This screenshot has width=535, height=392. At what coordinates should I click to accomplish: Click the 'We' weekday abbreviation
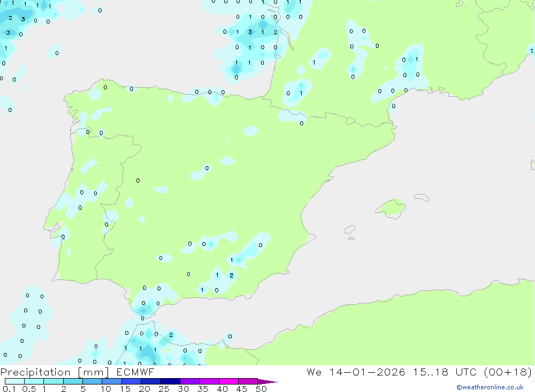tap(314, 372)
